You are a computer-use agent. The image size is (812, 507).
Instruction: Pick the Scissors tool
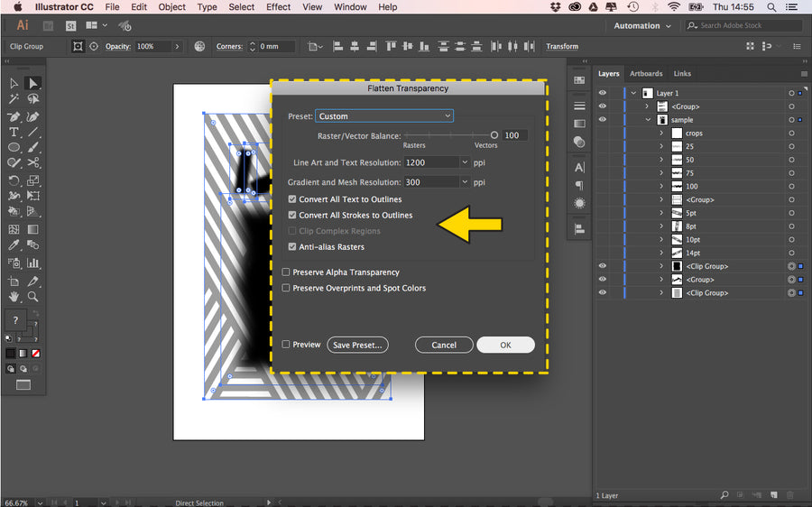[x=33, y=163]
